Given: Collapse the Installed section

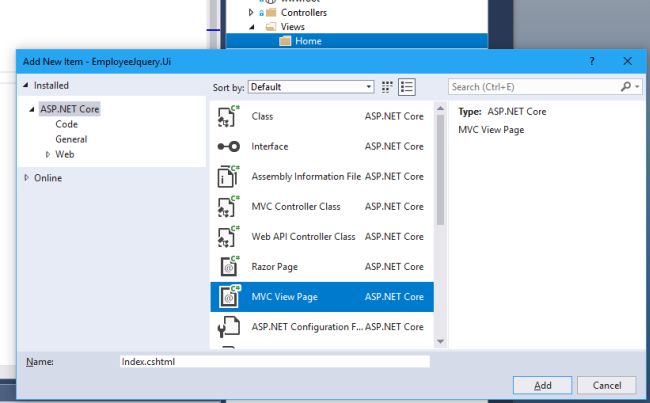Looking at the screenshot, I should [26, 85].
